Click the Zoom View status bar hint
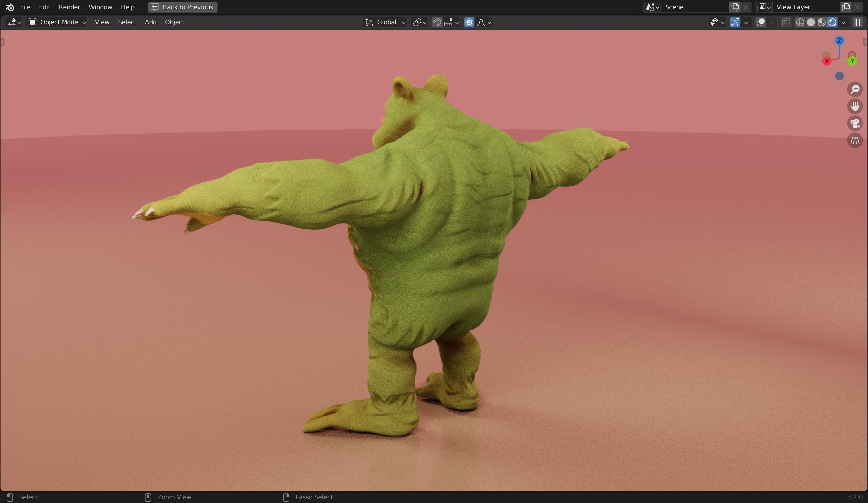This screenshot has height=503, width=868. point(168,497)
